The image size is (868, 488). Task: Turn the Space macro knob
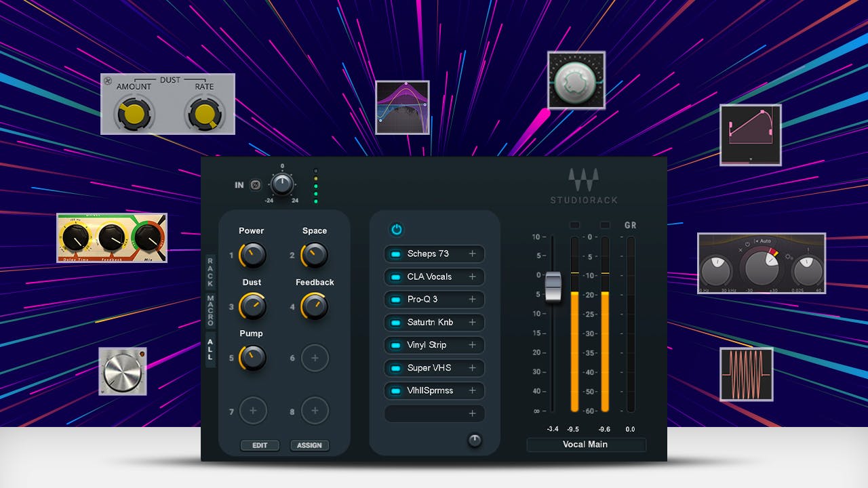tap(314, 256)
